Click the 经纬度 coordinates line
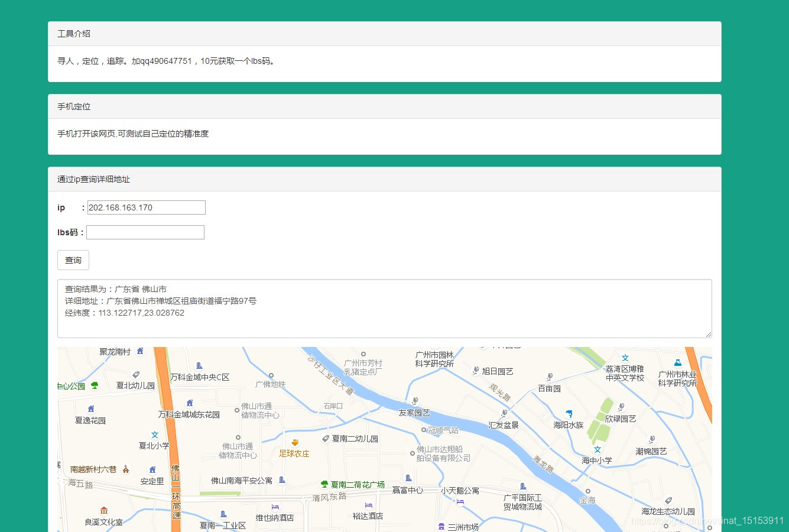 pos(125,313)
